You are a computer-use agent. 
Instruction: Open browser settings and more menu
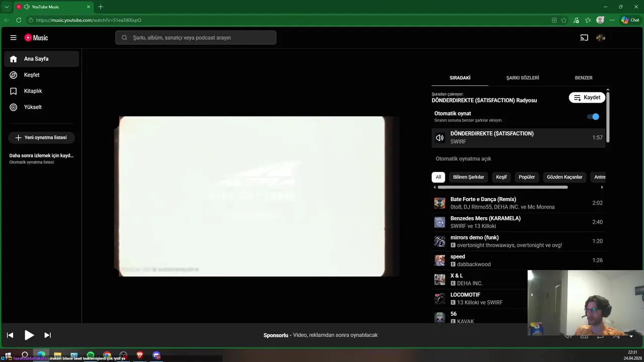(612, 20)
